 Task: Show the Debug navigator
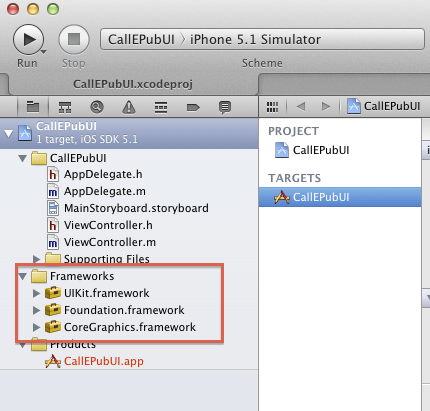point(161,107)
